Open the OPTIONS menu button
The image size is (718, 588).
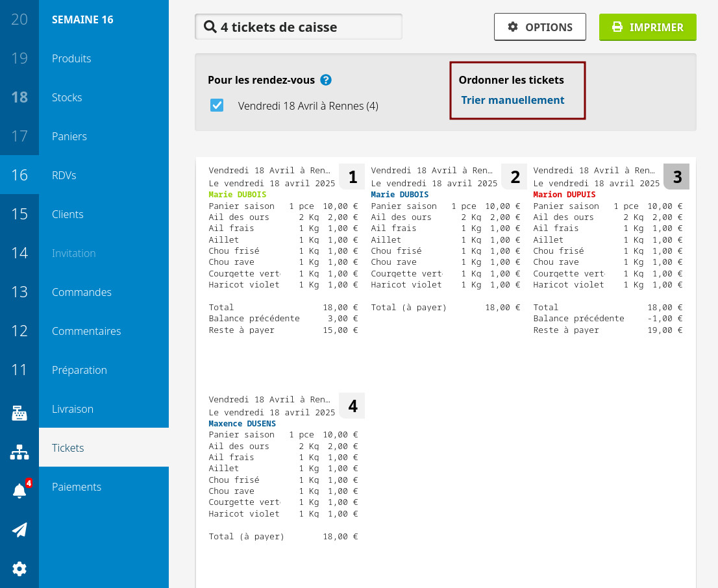539,27
